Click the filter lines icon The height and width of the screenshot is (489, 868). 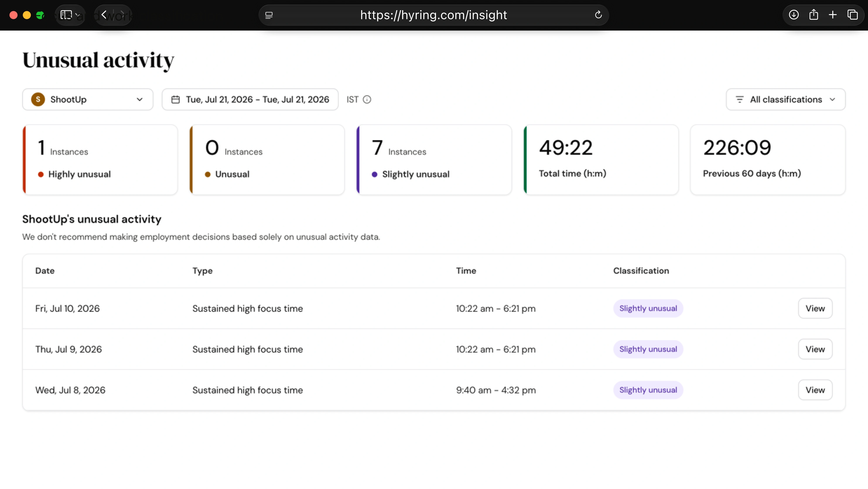740,100
